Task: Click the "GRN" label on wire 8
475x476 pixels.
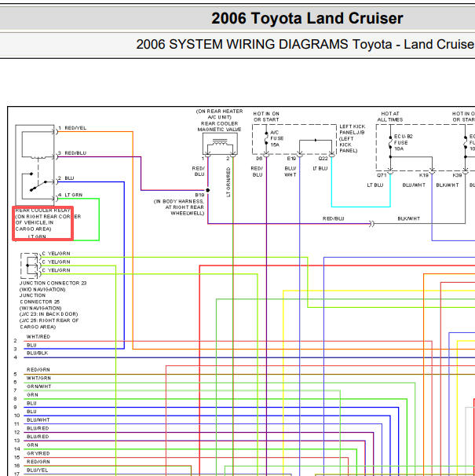Action: click(32, 395)
